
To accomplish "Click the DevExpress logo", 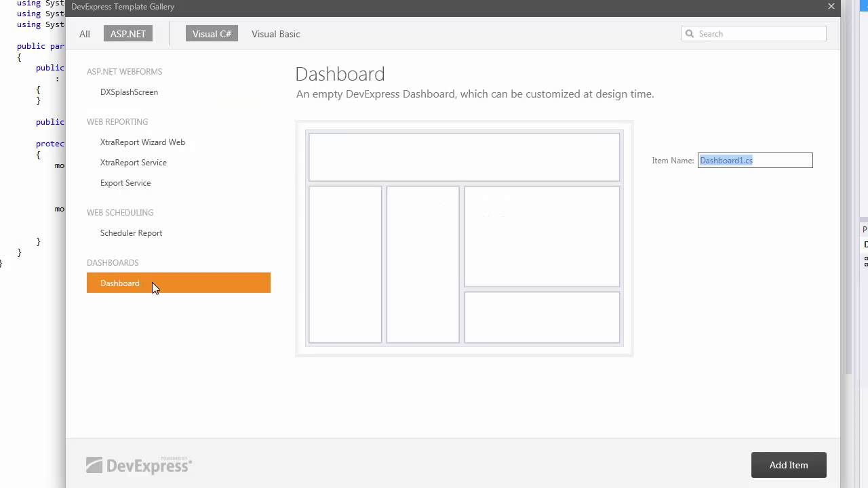I will pyautogui.click(x=139, y=464).
